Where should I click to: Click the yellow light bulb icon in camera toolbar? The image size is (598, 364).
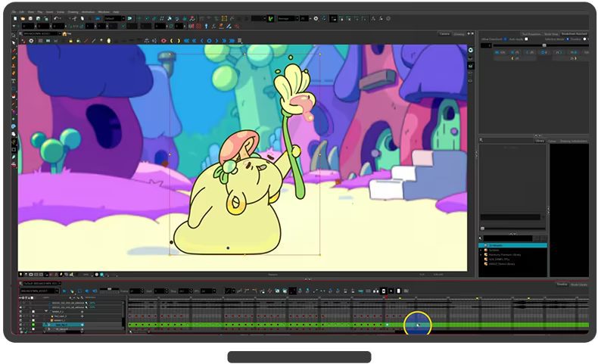pos(109,40)
